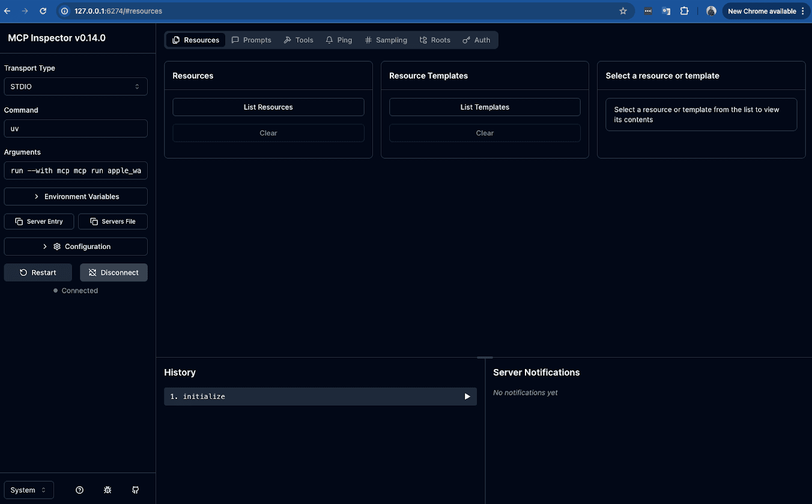812x504 pixels.
Task: Grab the History panel resize handle
Action: (485, 358)
